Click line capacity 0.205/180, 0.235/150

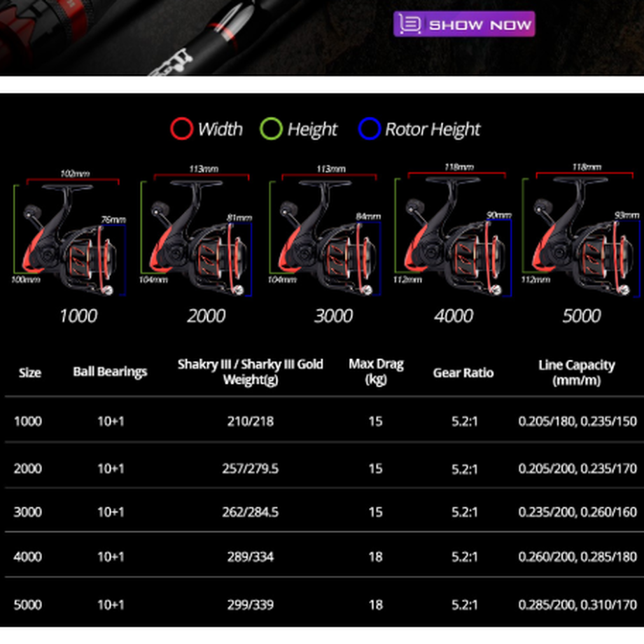click(x=577, y=421)
